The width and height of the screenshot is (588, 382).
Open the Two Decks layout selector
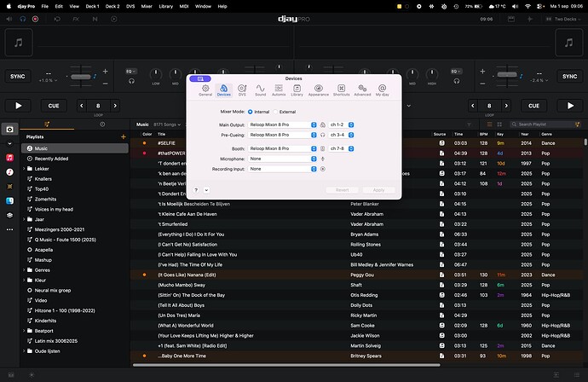[564, 19]
